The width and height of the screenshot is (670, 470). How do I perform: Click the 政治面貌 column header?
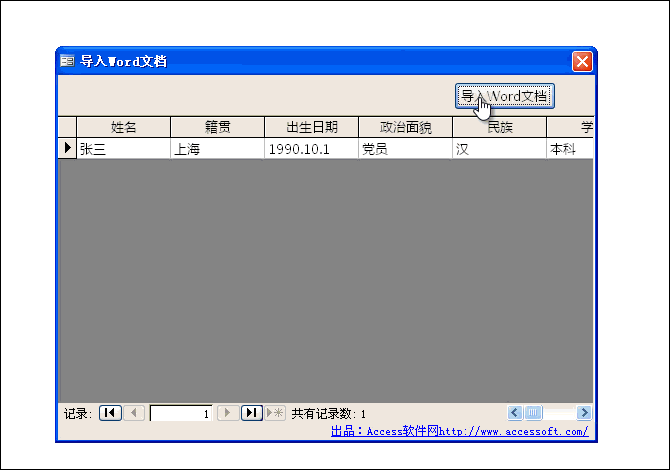(x=406, y=127)
